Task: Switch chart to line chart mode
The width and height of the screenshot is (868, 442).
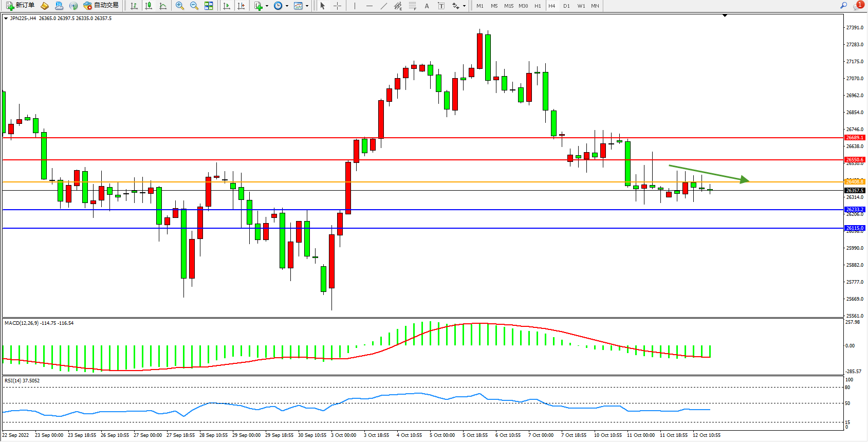Action: pyautogui.click(x=163, y=6)
